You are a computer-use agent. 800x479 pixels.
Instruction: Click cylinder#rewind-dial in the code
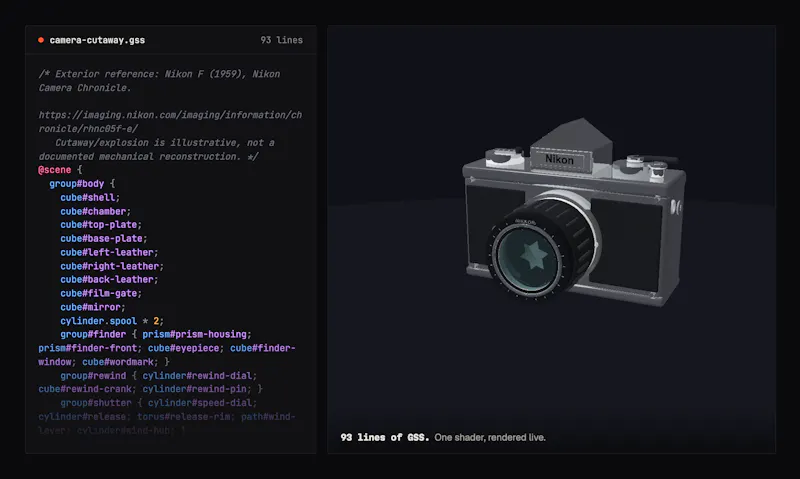point(197,376)
